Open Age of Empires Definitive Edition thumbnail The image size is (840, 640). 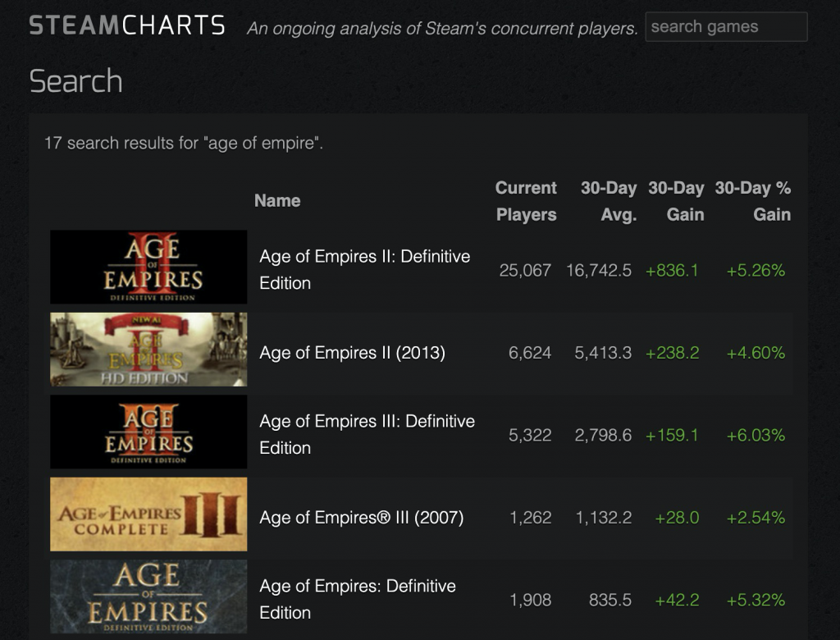[x=148, y=597]
